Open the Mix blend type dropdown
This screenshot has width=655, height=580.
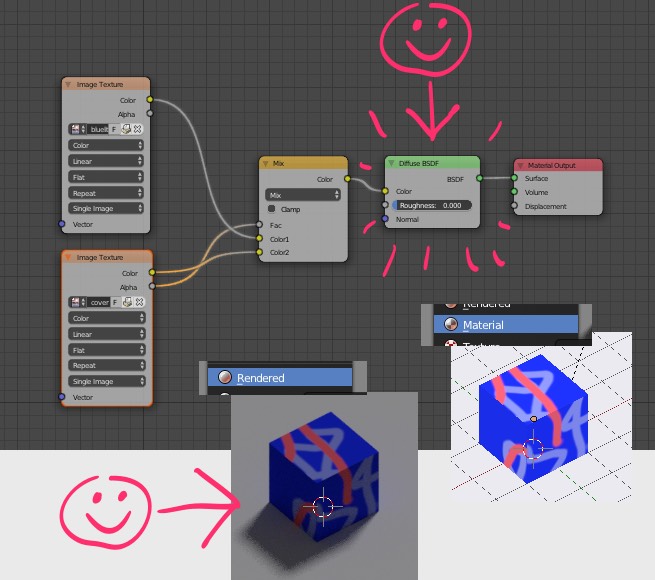(303, 195)
